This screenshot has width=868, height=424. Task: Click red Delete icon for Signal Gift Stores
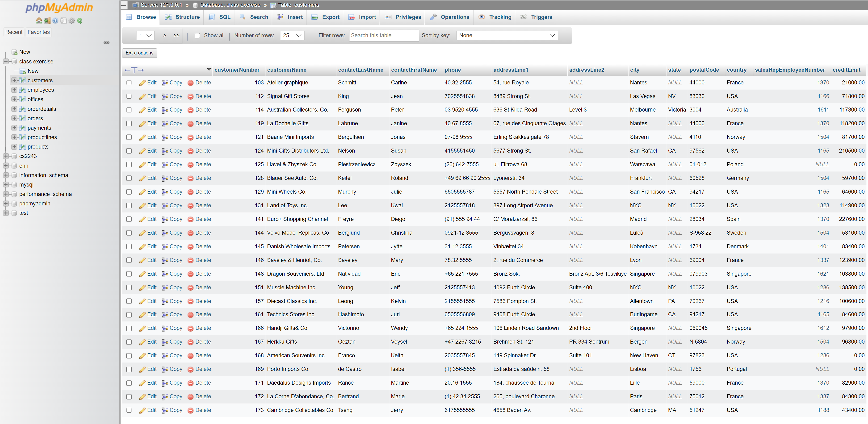point(190,97)
